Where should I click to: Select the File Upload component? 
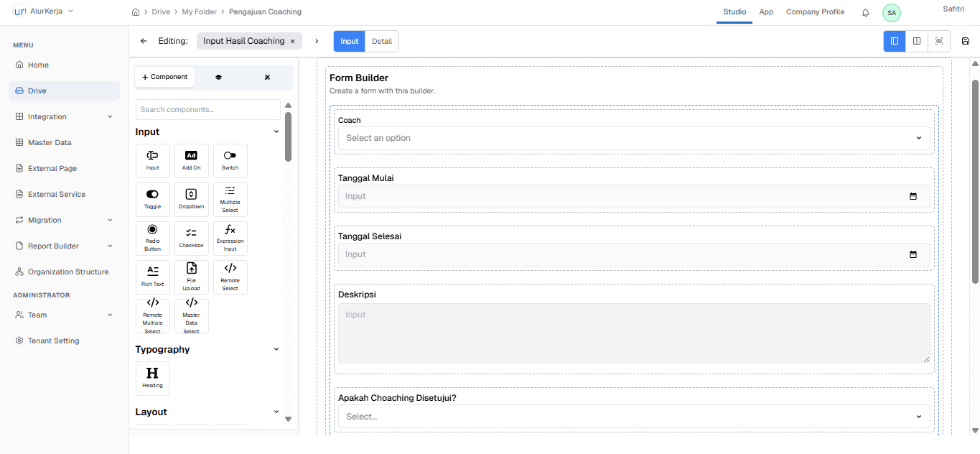tap(191, 277)
